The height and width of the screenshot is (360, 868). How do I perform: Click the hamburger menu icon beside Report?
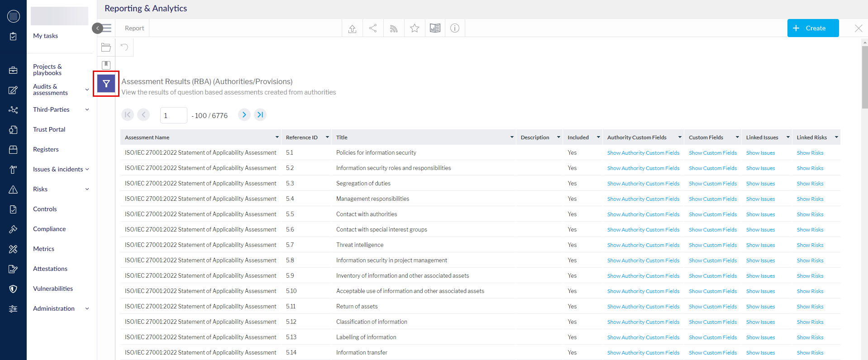point(107,28)
